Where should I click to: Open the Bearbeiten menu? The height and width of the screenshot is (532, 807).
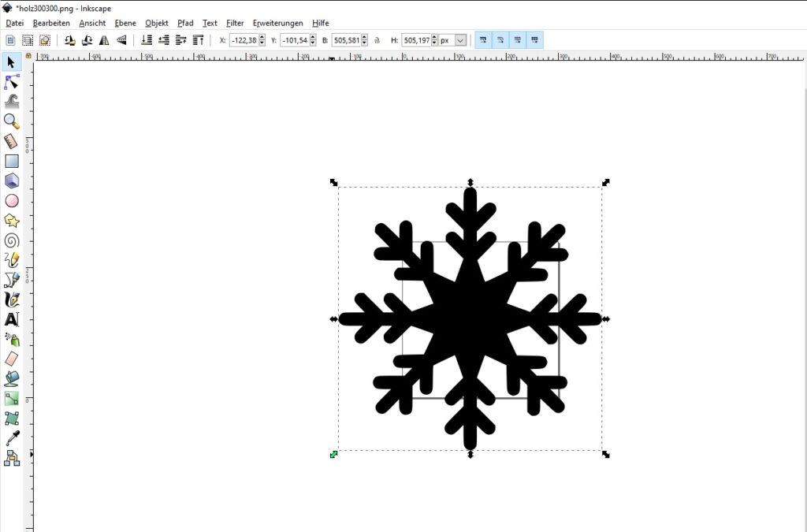tap(51, 23)
